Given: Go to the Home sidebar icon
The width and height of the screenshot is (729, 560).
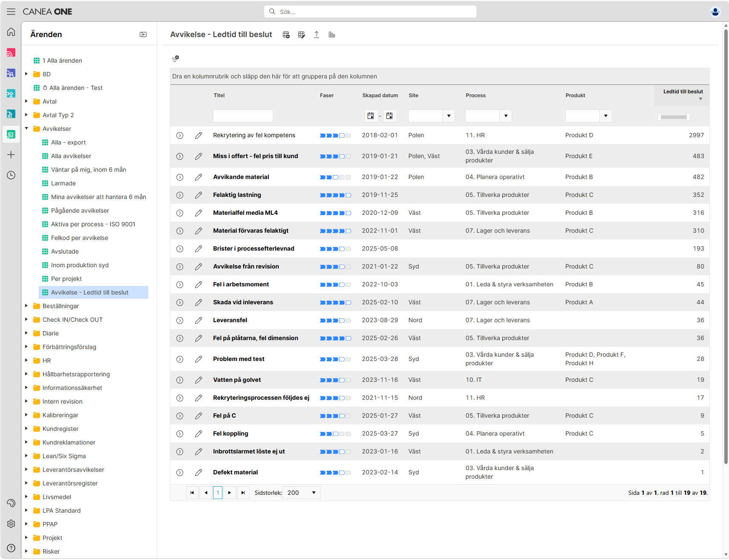Looking at the screenshot, I should pos(11,32).
